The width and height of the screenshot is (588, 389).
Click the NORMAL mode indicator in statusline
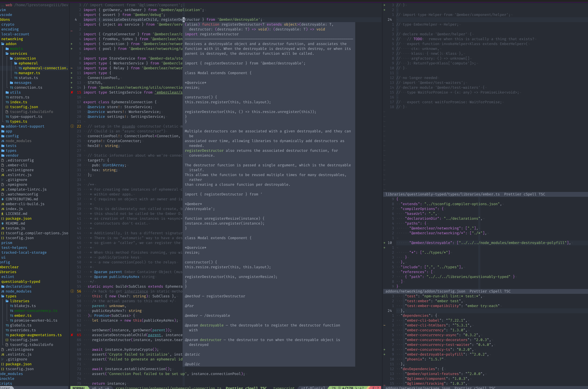pyautogui.click(x=79, y=388)
